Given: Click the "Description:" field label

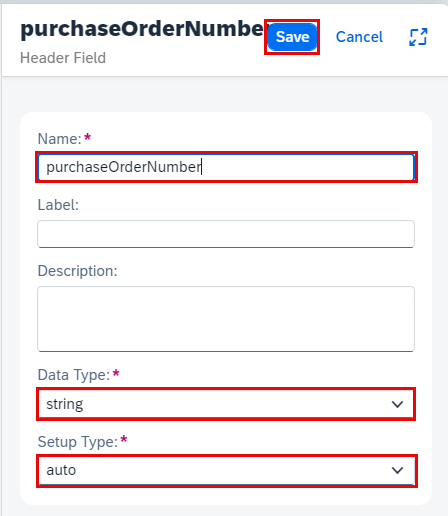Looking at the screenshot, I should click(78, 271).
